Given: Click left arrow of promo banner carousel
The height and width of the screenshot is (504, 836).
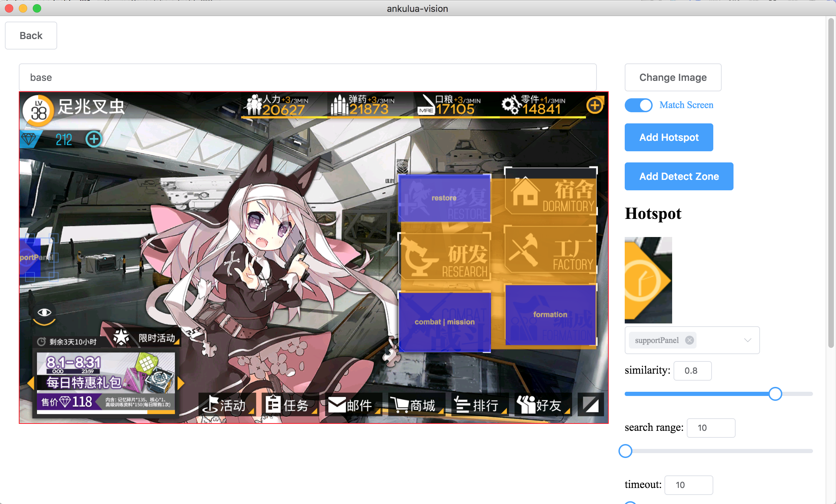Looking at the screenshot, I should point(31,383).
